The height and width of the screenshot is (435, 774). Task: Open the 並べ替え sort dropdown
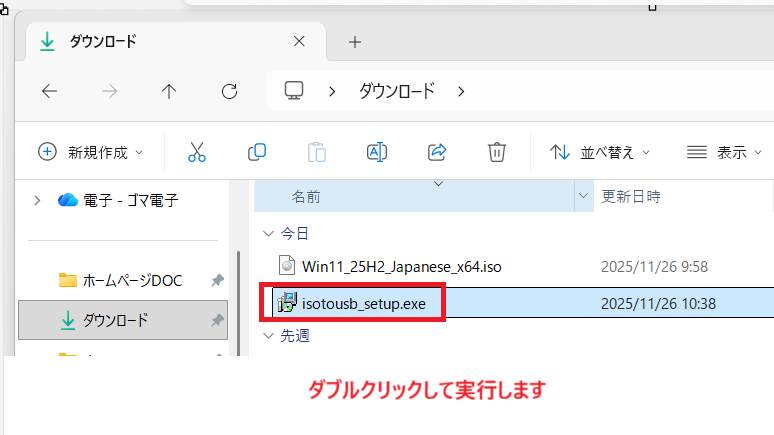pyautogui.click(x=600, y=152)
